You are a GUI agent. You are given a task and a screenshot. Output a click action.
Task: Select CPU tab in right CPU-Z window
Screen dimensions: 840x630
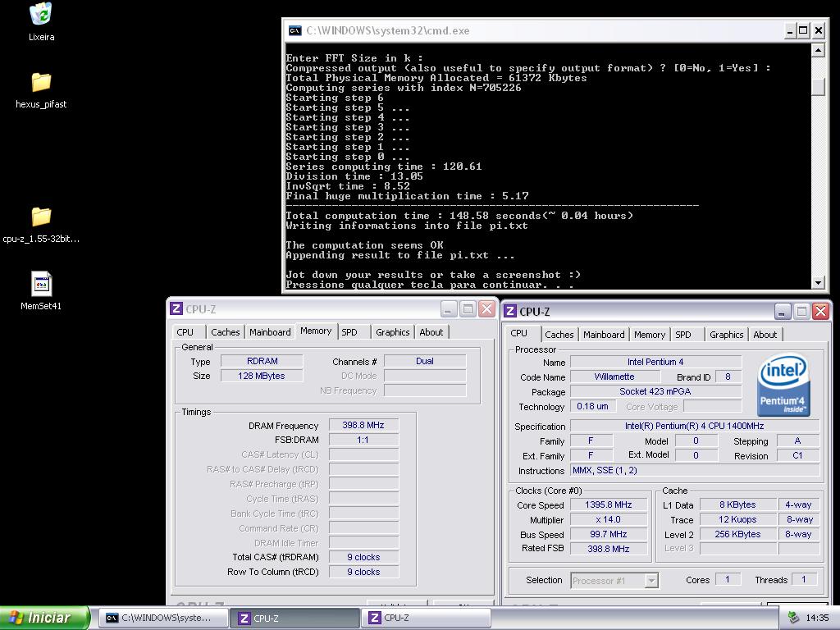click(x=519, y=333)
